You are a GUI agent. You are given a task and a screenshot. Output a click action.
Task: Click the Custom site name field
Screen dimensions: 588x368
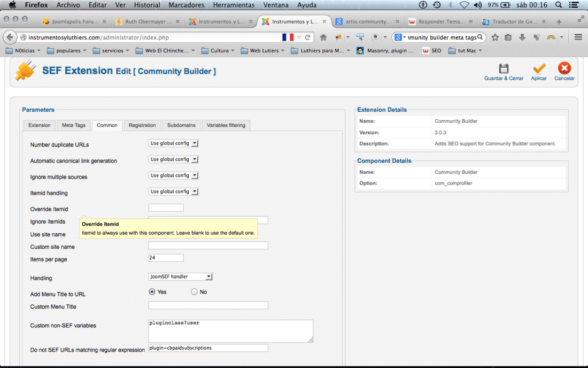coord(208,246)
